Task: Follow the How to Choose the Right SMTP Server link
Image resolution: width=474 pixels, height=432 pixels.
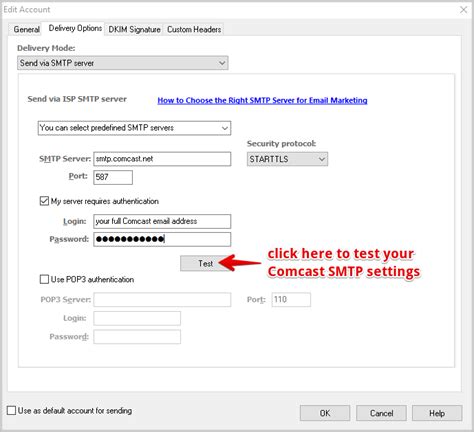Action: pos(262,100)
